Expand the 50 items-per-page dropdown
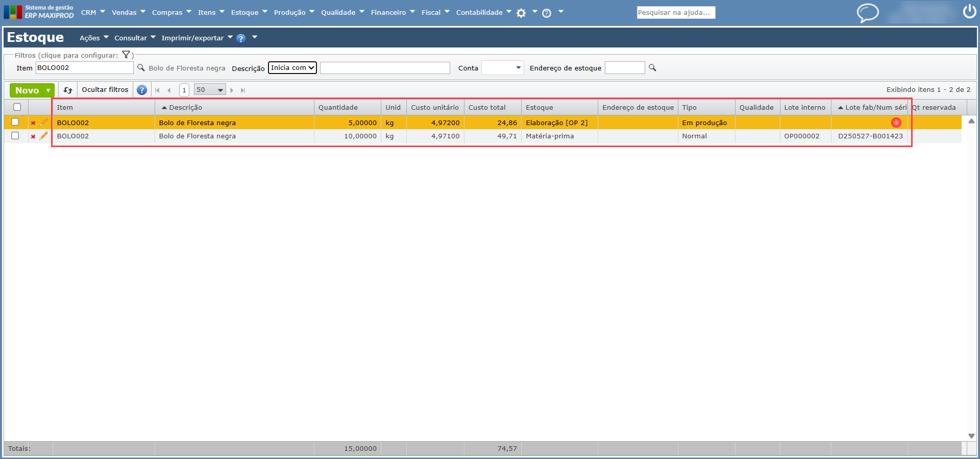 tap(210, 90)
